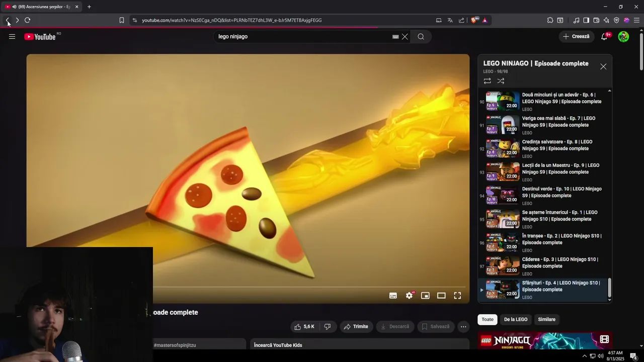Image resolution: width=644 pixels, height=362 pixels.
Task: Open the YouTube guide menu
Action: (12, 36)
